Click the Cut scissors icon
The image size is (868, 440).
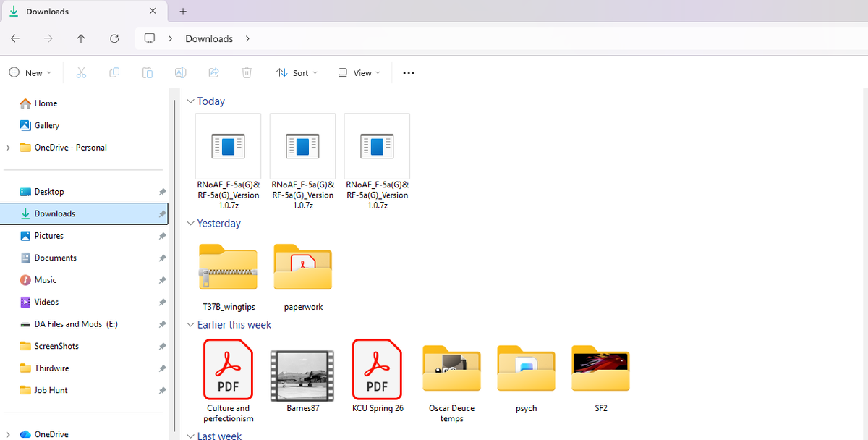point(81,72)
